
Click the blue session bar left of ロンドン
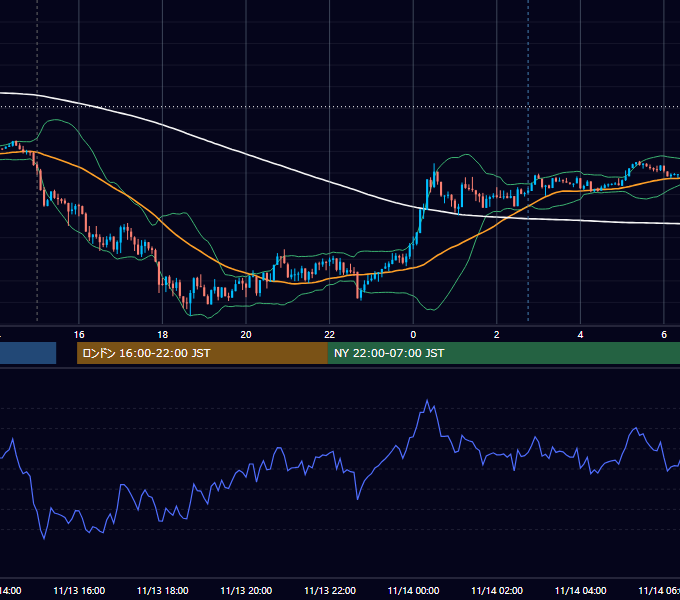[x=28, y=353]
